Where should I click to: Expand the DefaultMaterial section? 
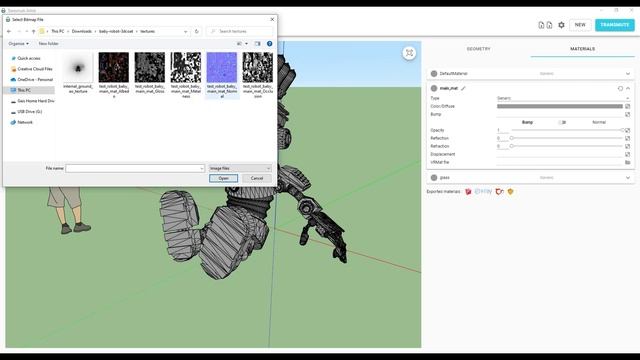pos(628,74)
